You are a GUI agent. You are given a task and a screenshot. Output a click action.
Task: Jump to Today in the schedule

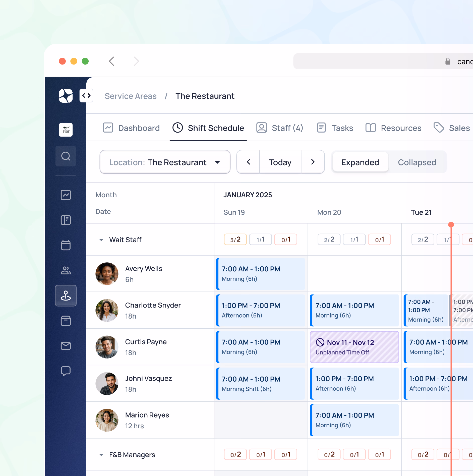[280, 162]
